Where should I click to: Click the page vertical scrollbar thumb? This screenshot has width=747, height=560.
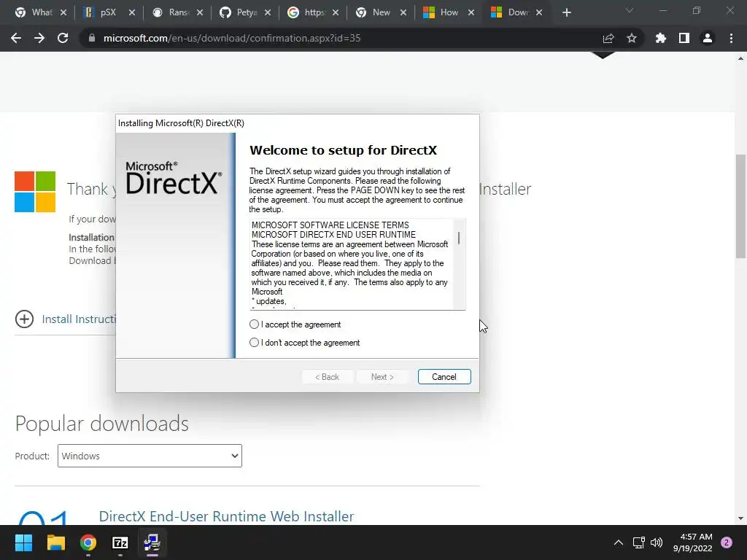pos(740,206)
